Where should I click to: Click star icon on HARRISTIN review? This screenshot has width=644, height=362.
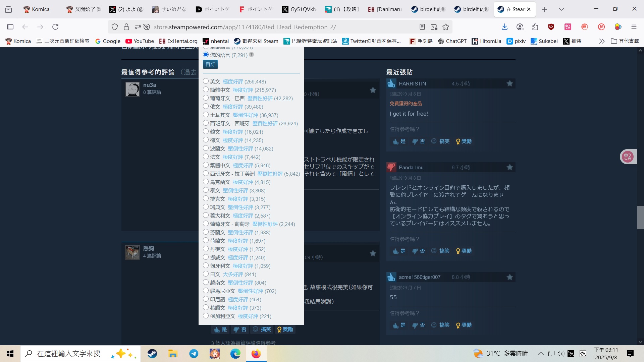pyautogui.click(x=509, y=83)
